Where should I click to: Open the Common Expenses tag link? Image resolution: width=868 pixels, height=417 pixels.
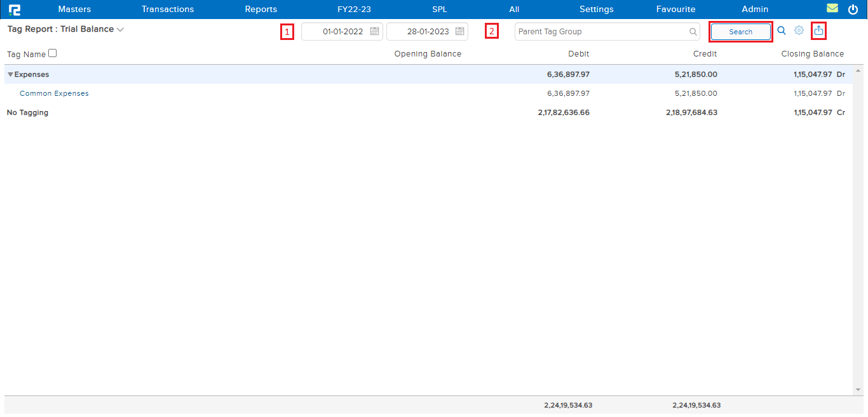(54, 93)
